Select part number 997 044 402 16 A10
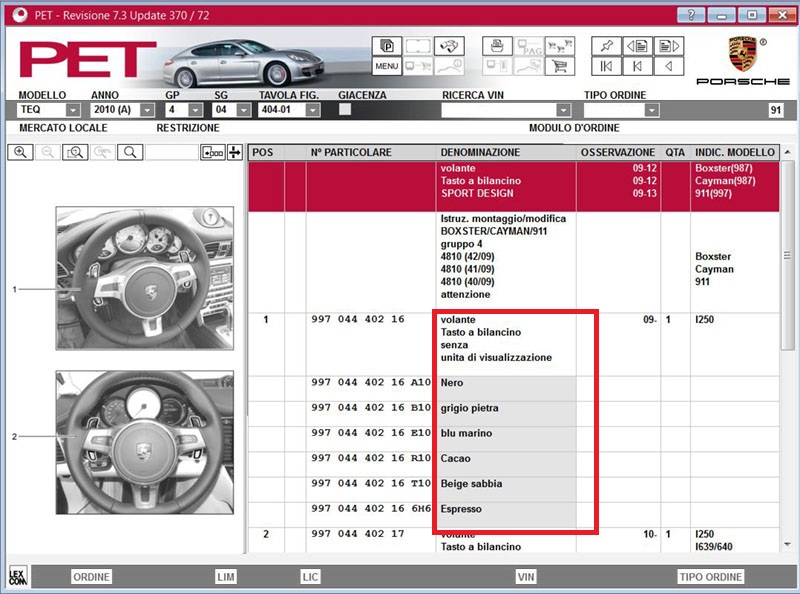This screenshot has width=800, height=594. tap(371, 383)
